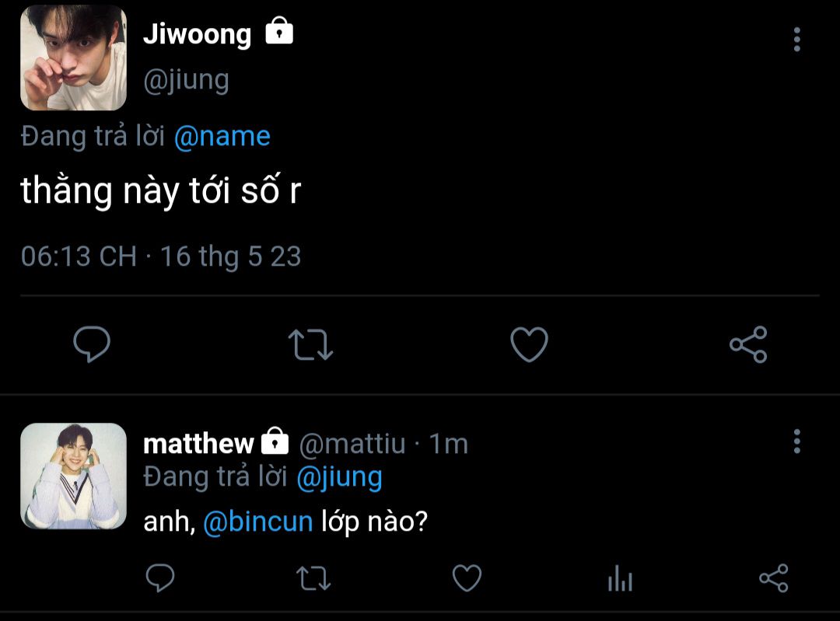Share matthew's reply
Image resolution: width=840 pixels, height=621 pixels.
[x=774, y=578]
